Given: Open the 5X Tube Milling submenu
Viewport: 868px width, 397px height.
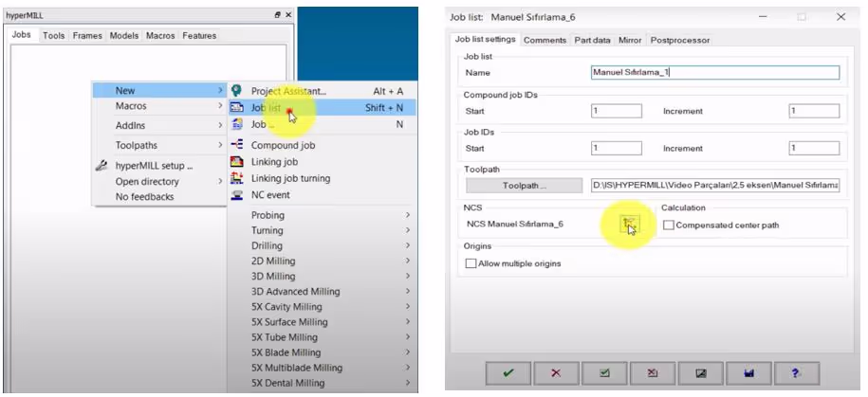Looking at the screenshot, I should click(x=323, y=337).
